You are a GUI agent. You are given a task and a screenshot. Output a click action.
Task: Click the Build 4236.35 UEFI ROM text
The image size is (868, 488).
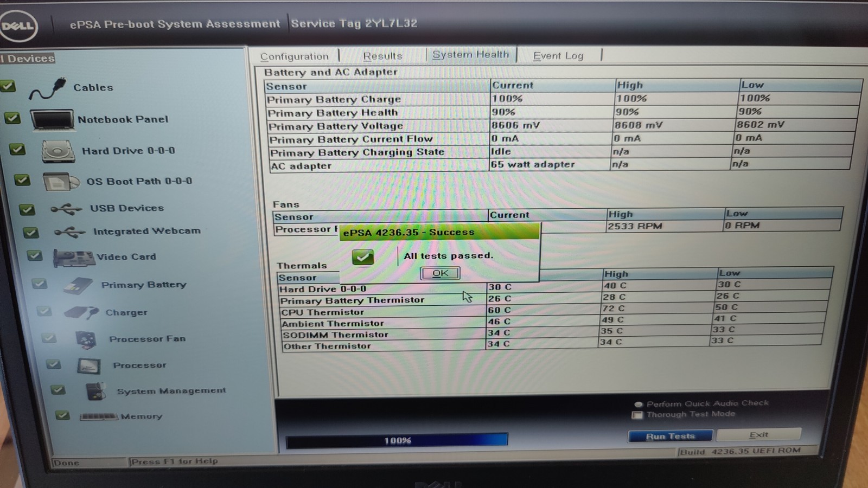[740, 451]
